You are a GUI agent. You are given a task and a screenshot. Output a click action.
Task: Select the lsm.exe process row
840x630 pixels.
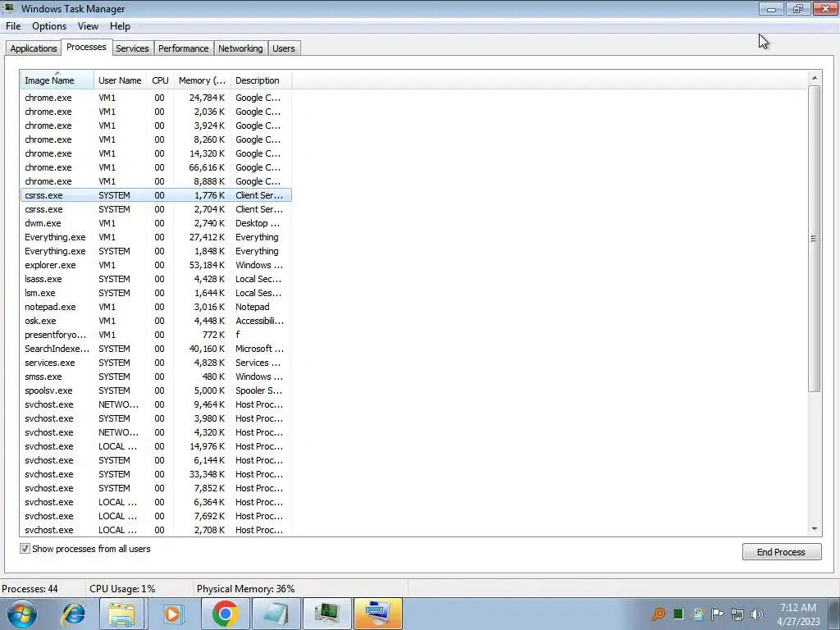pos(156,293)
